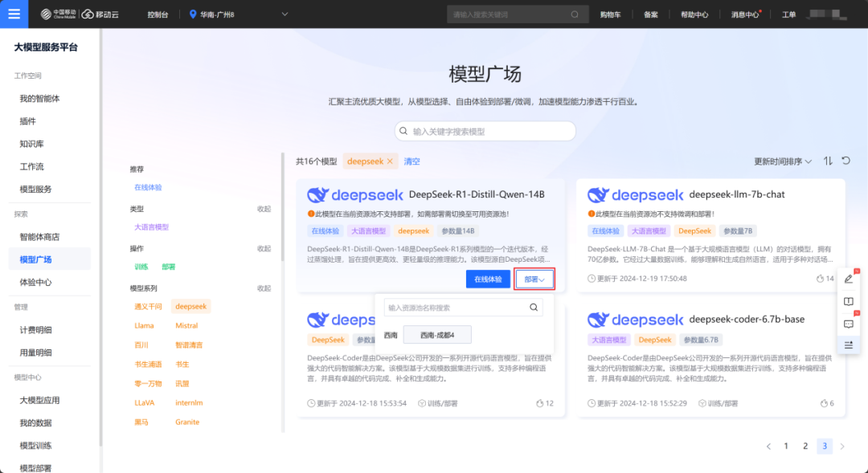Collapse the 类型 filter section

click(x=264, y=209)
